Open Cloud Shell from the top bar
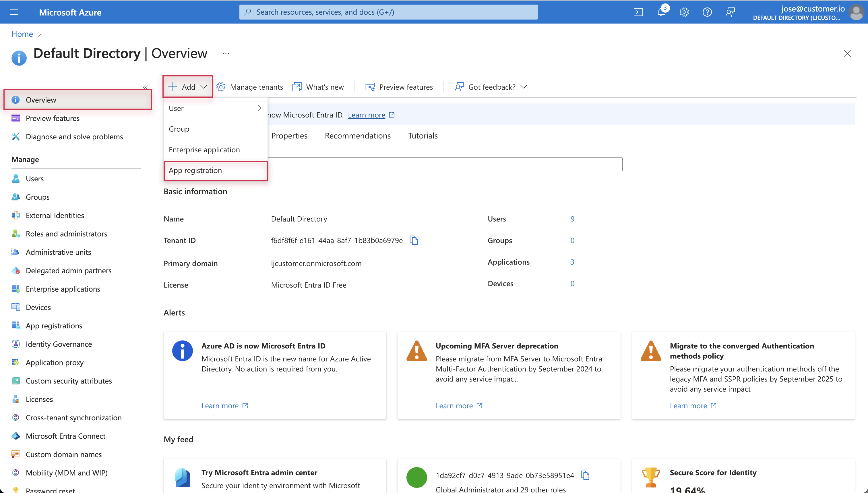The width and height of the screenshot is (868, 493). (x=638, y=12)
